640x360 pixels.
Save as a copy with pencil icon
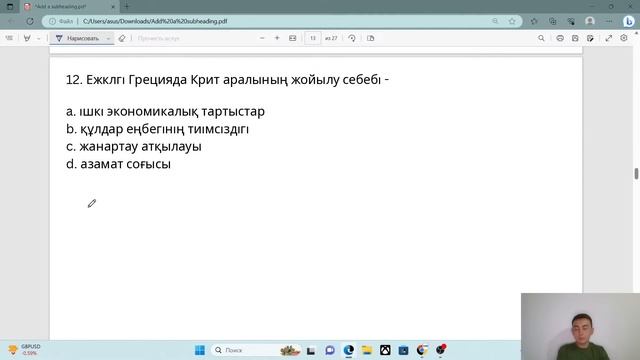pyautogui.click(x=590, y=38)
